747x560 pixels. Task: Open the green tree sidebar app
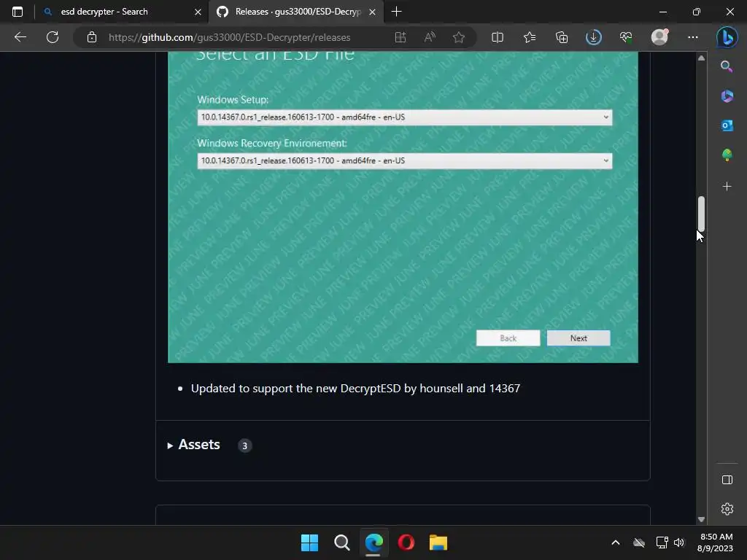[727, 155]
